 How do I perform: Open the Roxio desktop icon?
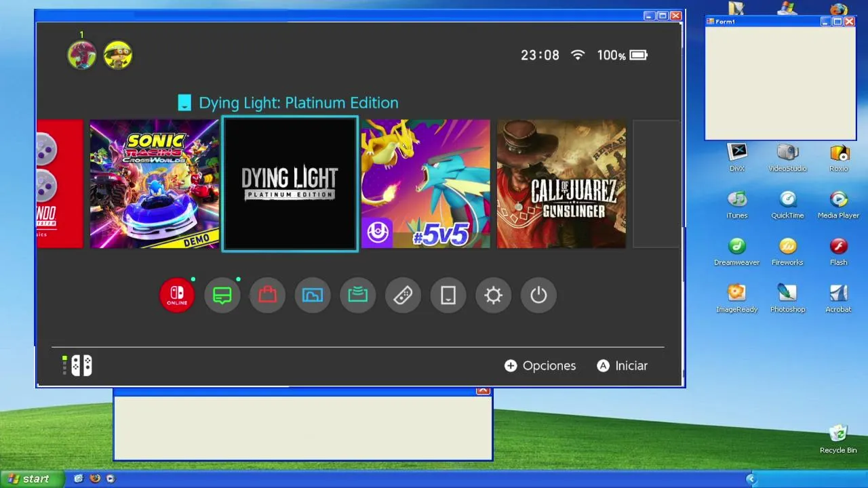tap(839, 159)
